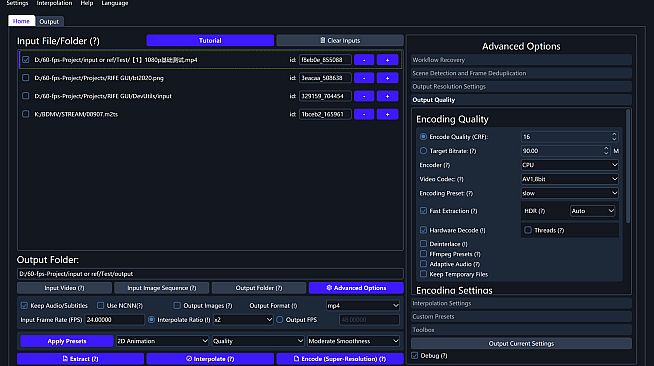Expand the Interpolation Settings section
This screenshot has width=654, height=366.
[x=521, y=303]
